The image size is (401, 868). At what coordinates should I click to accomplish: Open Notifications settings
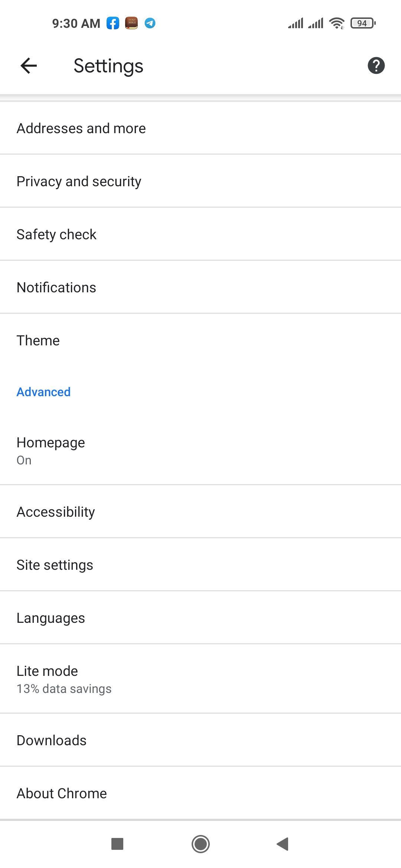[56, 287]
